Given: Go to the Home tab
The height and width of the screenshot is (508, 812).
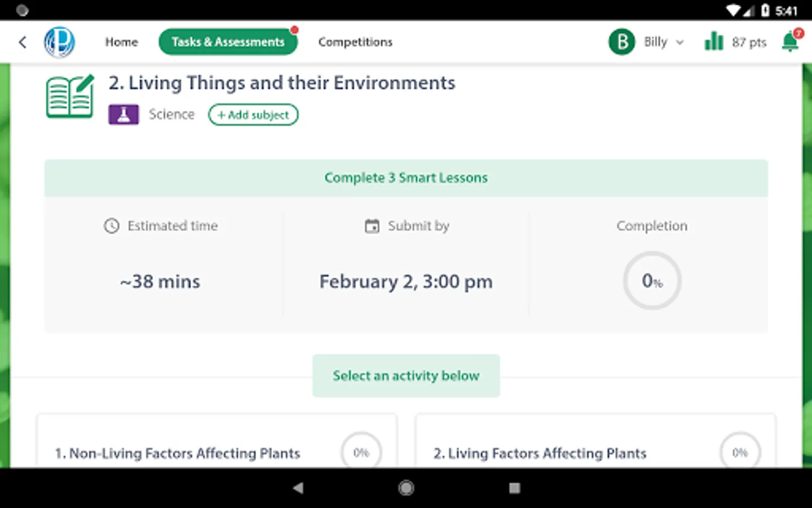Looking at the screenshot, I should (121, 42).
